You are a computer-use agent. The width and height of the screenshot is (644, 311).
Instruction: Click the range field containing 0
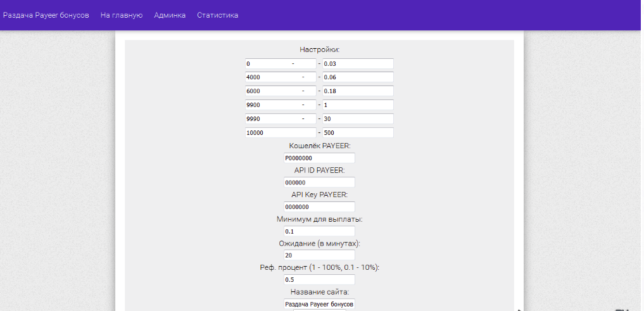pos(281,64)
